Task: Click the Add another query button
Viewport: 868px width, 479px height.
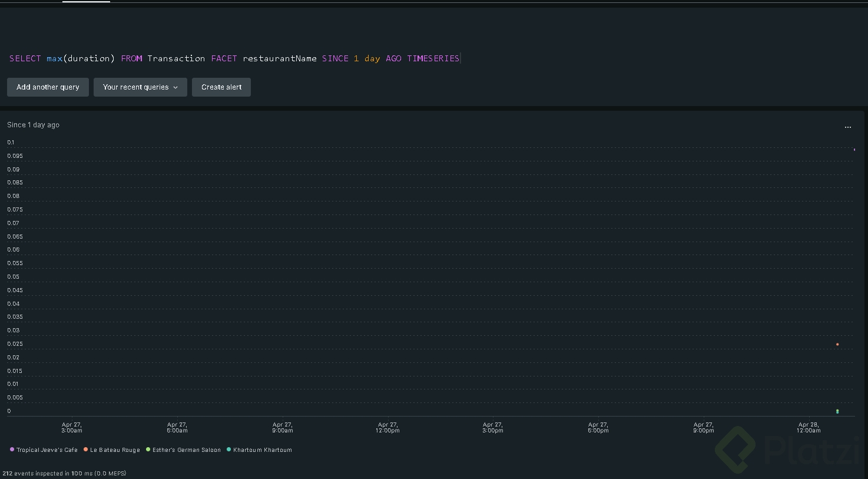Action: pyautogui.click(x=48, y=87)
